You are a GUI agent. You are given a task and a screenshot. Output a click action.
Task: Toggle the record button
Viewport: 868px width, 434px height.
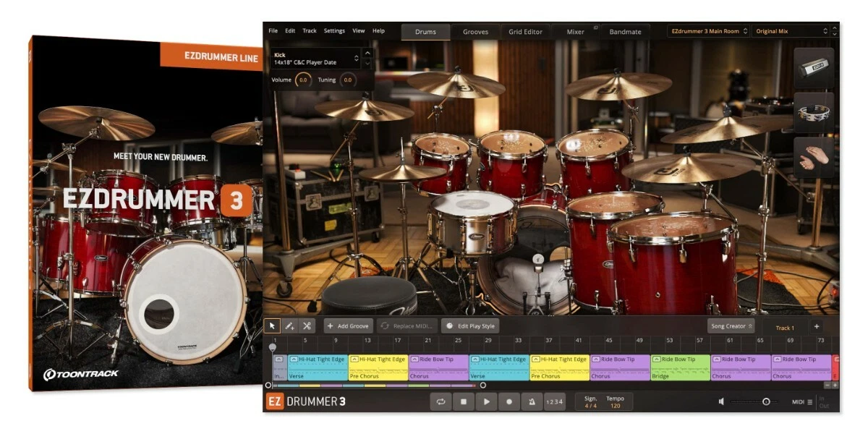[x=509, y=401]
